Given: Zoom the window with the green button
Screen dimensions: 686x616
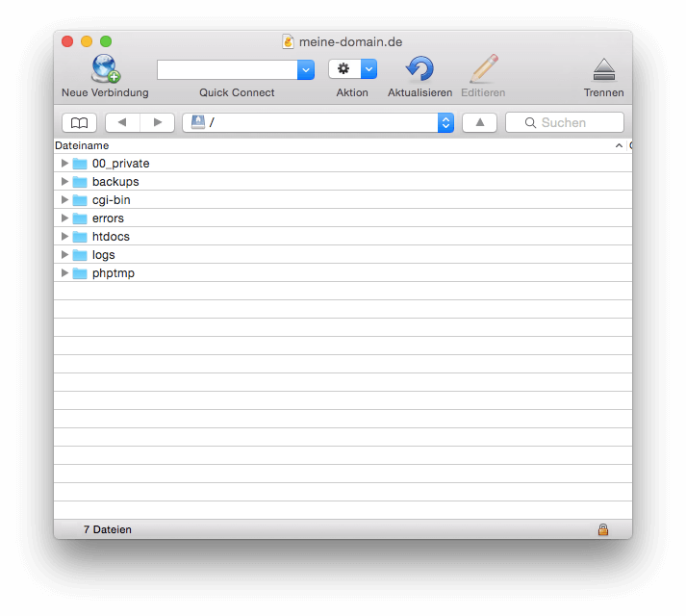Looking at the screenshot, I should coord(106,41).
